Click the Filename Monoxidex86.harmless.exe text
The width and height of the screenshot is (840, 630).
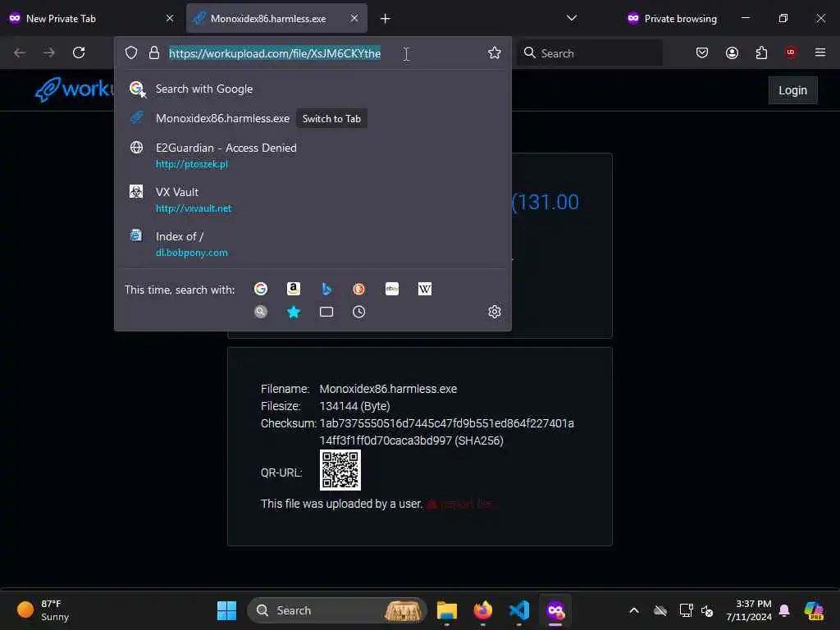(x=388, y=389)
